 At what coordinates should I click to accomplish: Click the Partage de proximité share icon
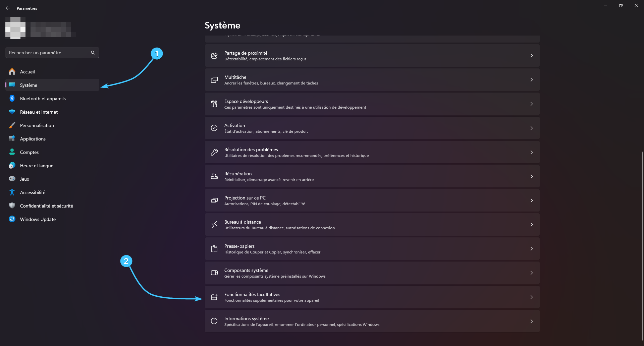(214, 56)
